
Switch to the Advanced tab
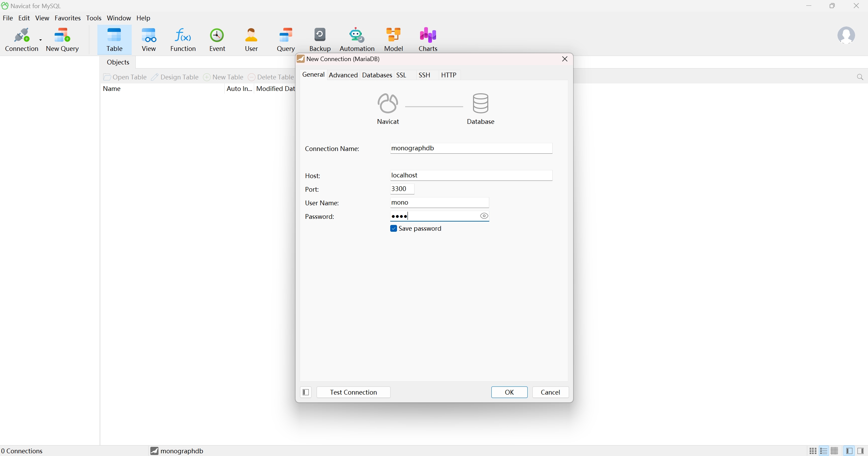[343, 75]
